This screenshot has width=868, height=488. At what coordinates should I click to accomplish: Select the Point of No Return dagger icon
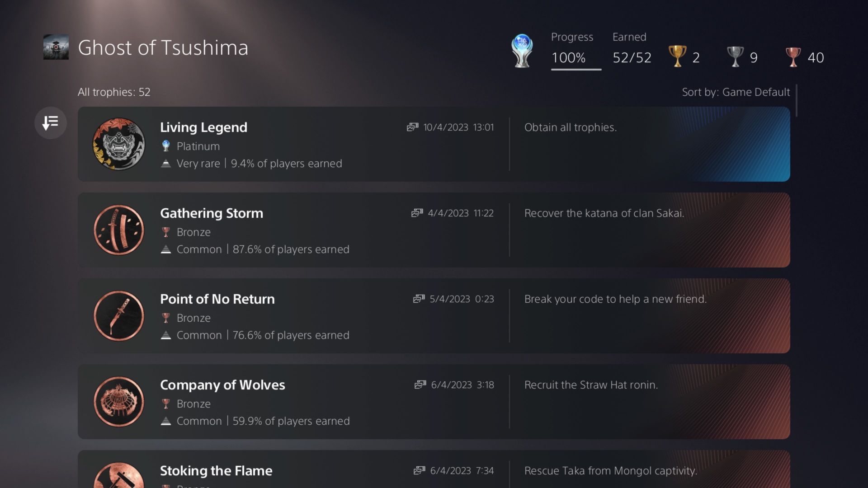click(119, 316)
